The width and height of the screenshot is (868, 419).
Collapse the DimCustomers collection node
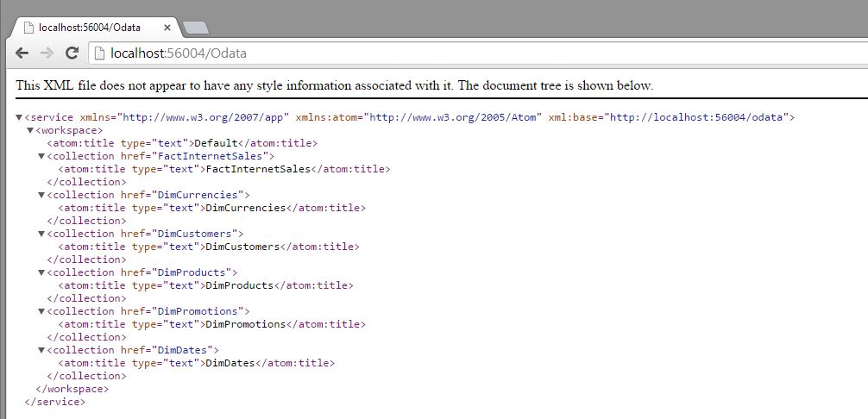click(41, 234)
